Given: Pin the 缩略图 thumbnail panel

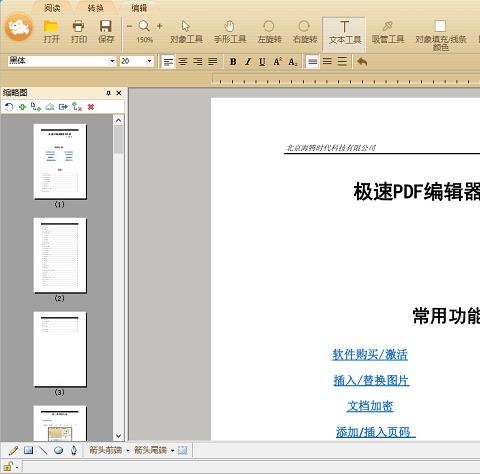Looking at the screenshot, I should coord(108,93).
